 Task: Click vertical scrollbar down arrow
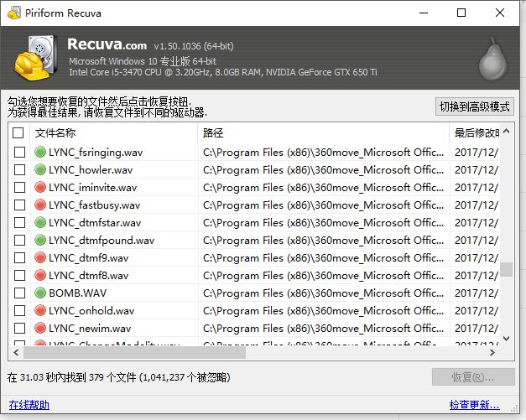tap(507, 339)
